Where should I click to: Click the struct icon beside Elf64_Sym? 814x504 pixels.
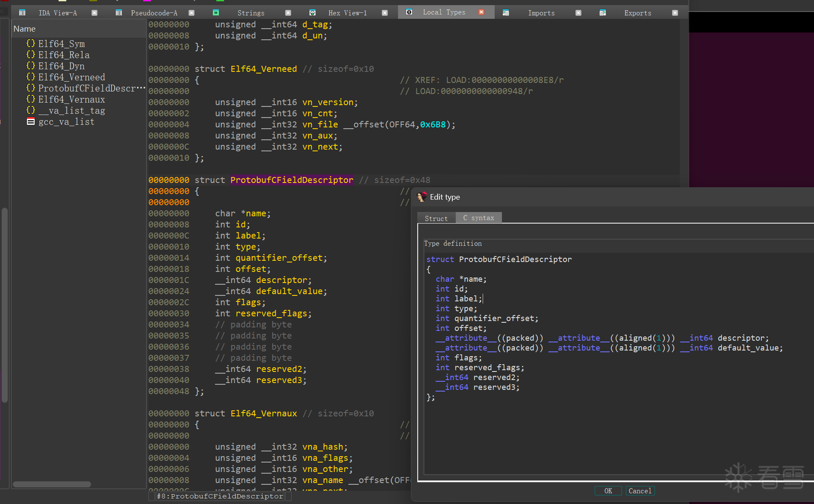(x=30, y=44)
